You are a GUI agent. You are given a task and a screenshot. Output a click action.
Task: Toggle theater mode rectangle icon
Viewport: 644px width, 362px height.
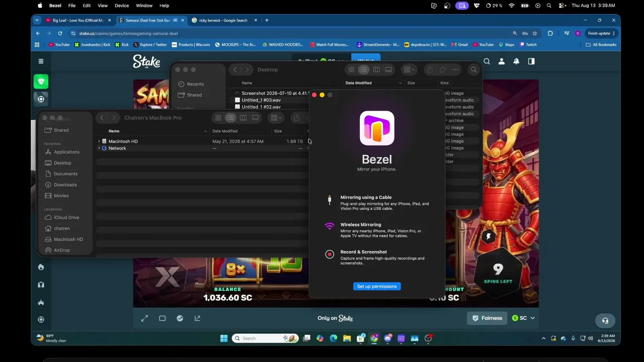pyautogui.click(x=162, y=318)
